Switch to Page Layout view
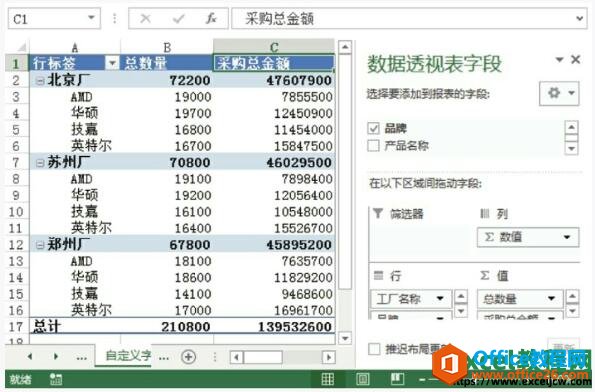 (x=363, y=379)
